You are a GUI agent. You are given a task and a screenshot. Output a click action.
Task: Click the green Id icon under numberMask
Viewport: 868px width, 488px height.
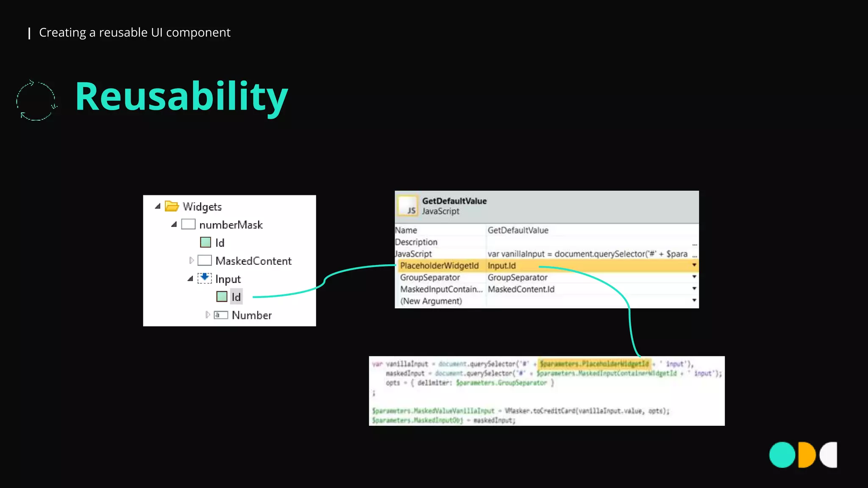[206, 242]
